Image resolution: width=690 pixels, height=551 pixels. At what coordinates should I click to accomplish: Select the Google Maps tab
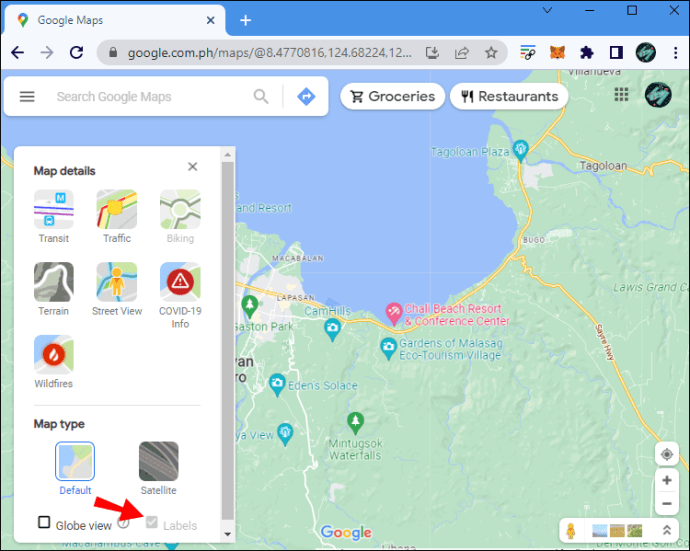(115, 20)
